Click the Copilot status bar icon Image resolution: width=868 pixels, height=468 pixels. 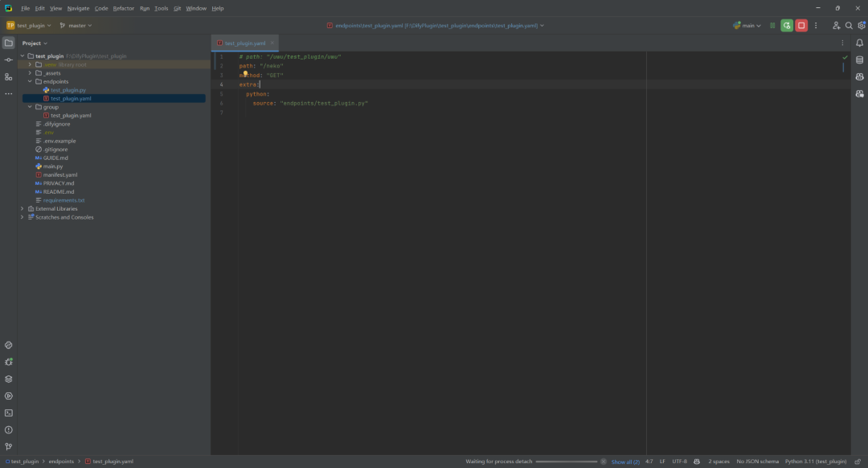coord(696,462)
